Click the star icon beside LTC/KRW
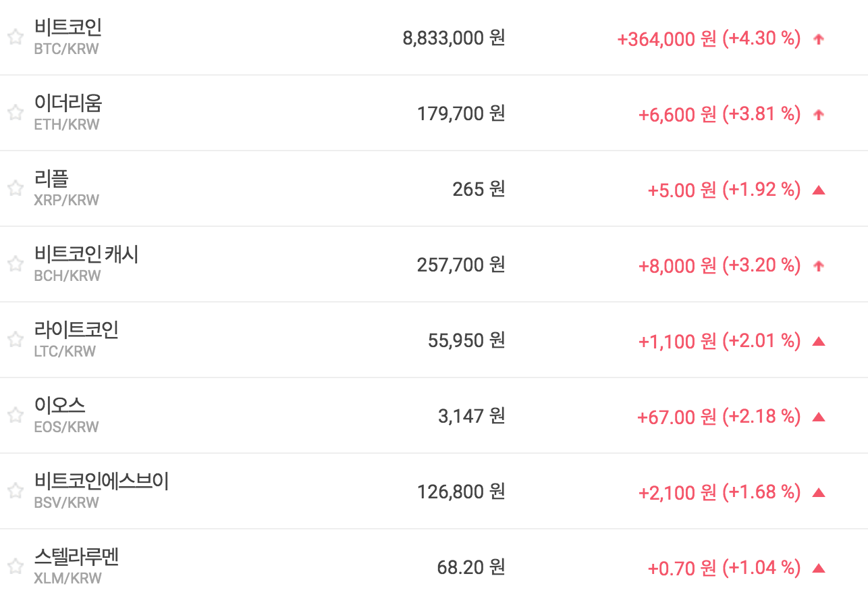 click(16, 340)
